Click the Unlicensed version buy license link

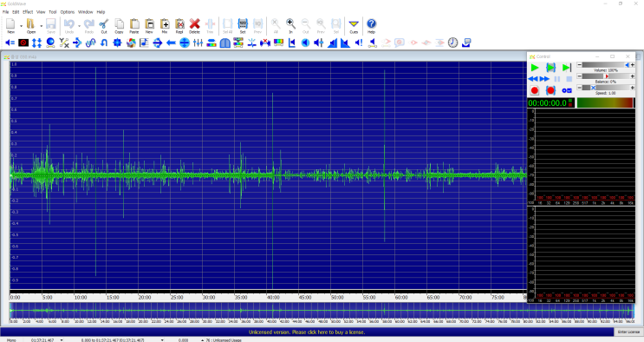[x=307, y=332]
